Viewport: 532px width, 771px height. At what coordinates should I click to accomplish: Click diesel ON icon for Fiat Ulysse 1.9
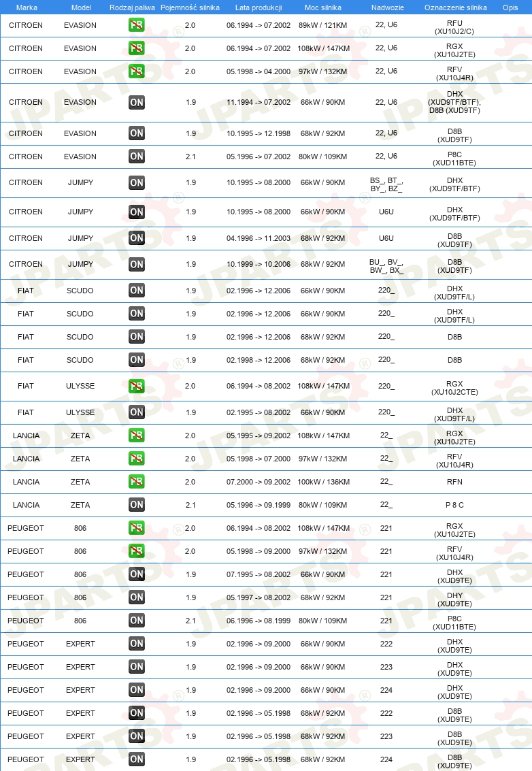(x=136, y=412)
